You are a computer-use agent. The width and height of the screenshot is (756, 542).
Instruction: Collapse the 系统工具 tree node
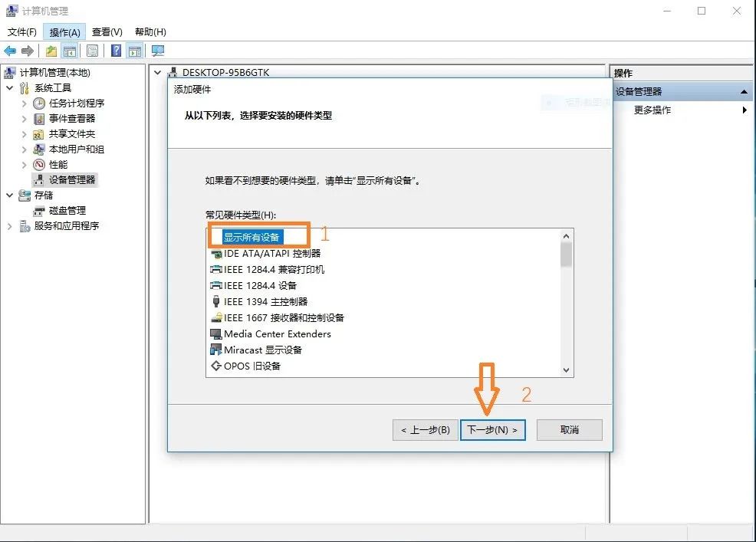click(10, 87)
